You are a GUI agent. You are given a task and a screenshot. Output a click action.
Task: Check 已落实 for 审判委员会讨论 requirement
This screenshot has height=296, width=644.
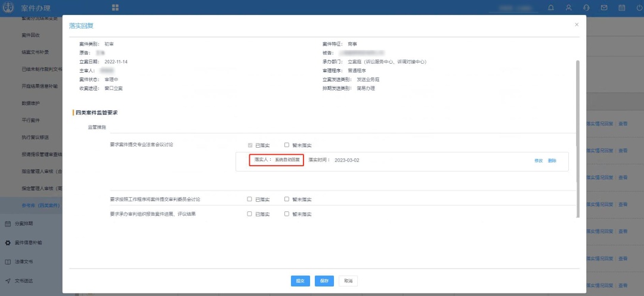click(250, 200)
